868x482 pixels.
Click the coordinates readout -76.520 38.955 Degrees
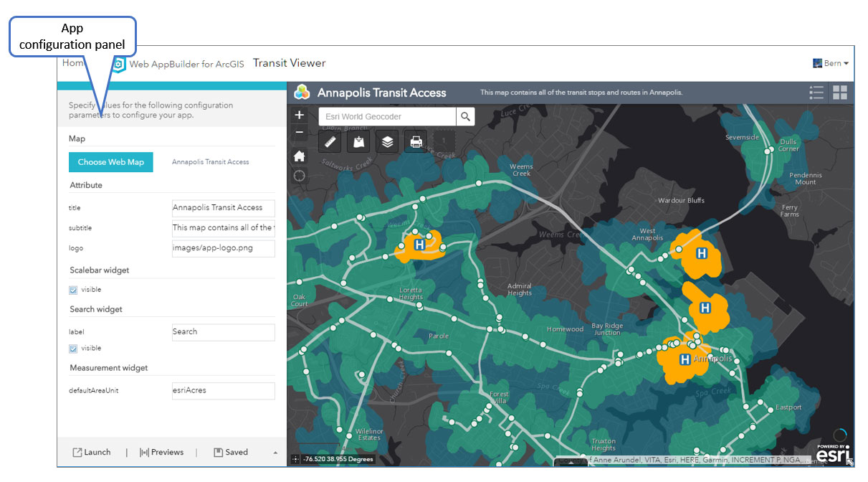coord(338,459)
